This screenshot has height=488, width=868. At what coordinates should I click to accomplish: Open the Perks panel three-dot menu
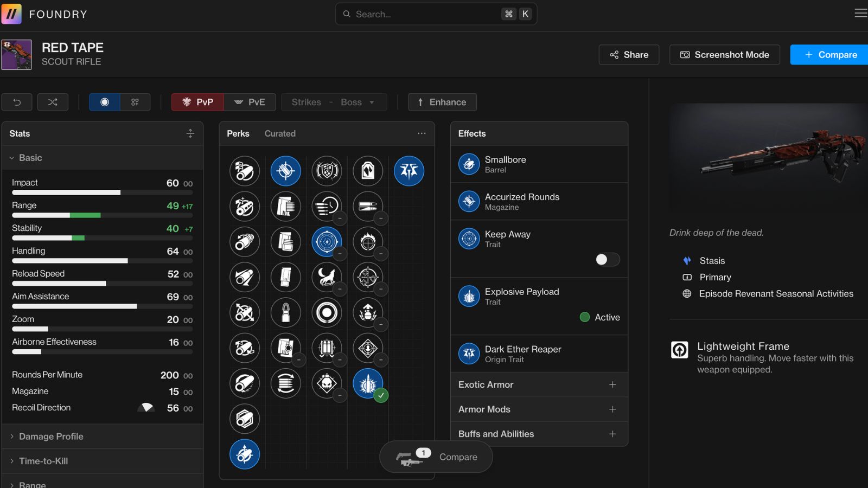tap(422, 133)
